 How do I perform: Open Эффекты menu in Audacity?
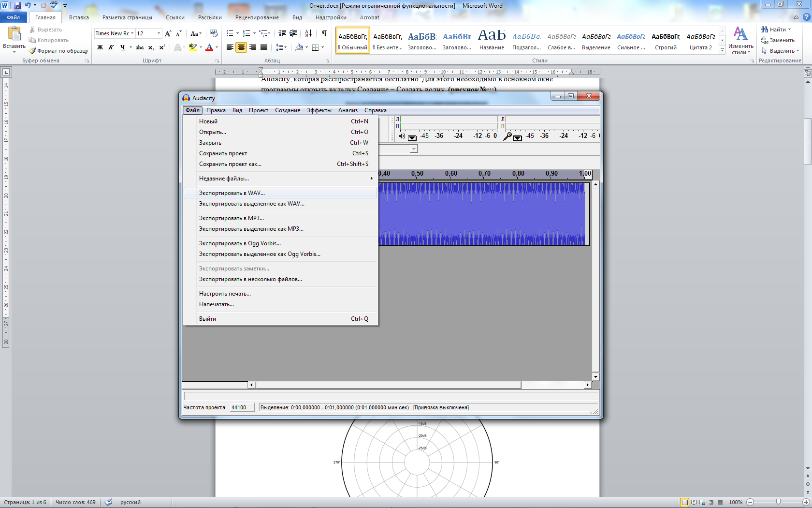[319, 110]
